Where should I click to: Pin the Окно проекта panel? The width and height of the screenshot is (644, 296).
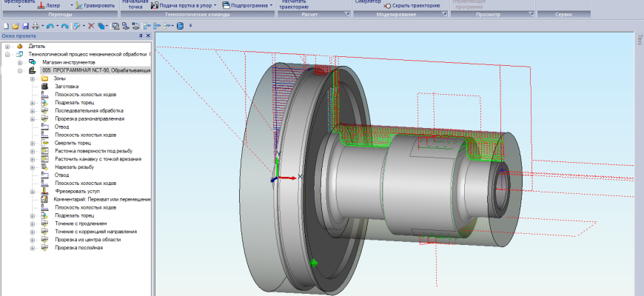141,36
